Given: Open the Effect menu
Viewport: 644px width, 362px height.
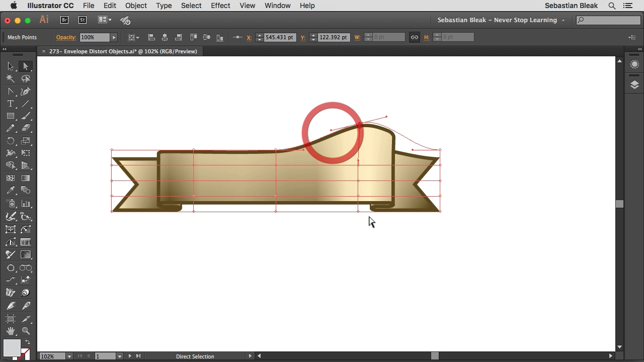Looking at the screenshot, I should click(220, 6).
